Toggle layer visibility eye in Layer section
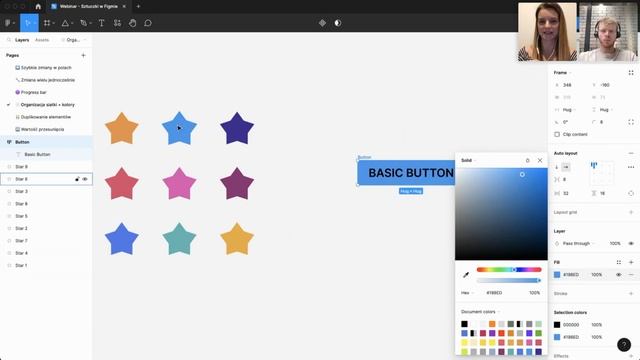640x360 pixels. [631, 243]
